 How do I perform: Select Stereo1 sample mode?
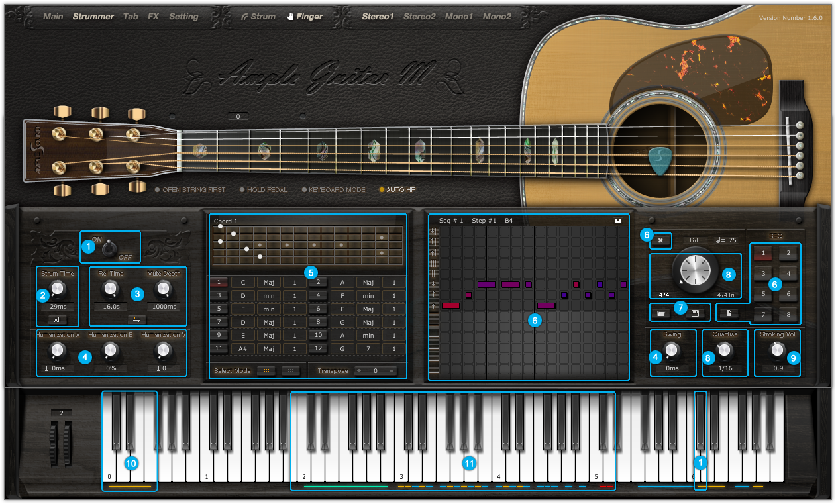(378, 16)
